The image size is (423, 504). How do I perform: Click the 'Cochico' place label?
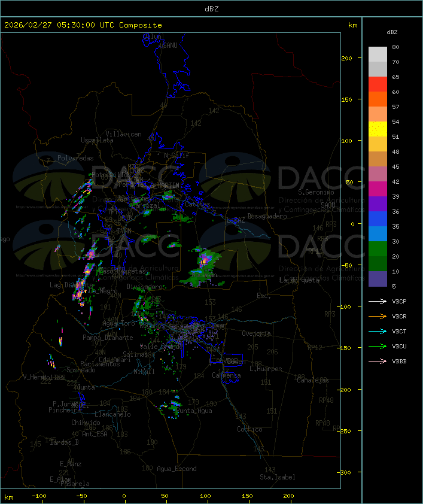249,429
